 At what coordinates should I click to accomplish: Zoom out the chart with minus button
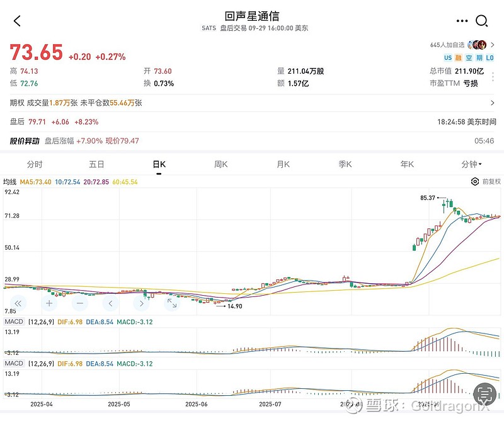pyautogui.click(x=80, y=303)
